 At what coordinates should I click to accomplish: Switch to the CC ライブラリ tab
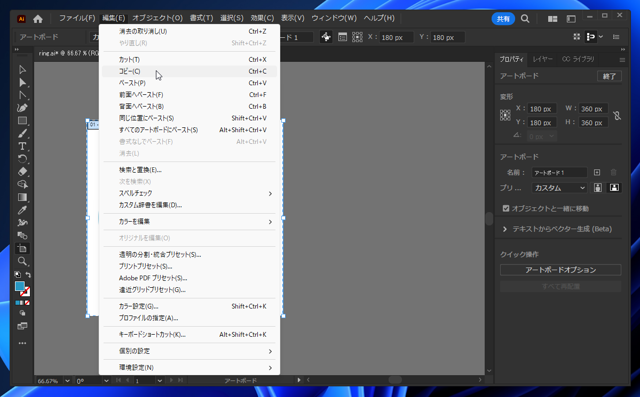(578, 59)
